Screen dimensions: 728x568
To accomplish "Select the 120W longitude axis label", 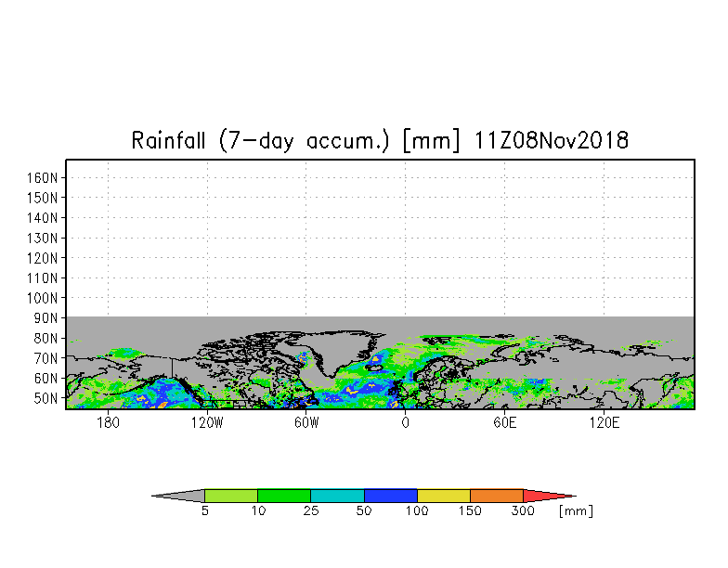I will (207, 423).
